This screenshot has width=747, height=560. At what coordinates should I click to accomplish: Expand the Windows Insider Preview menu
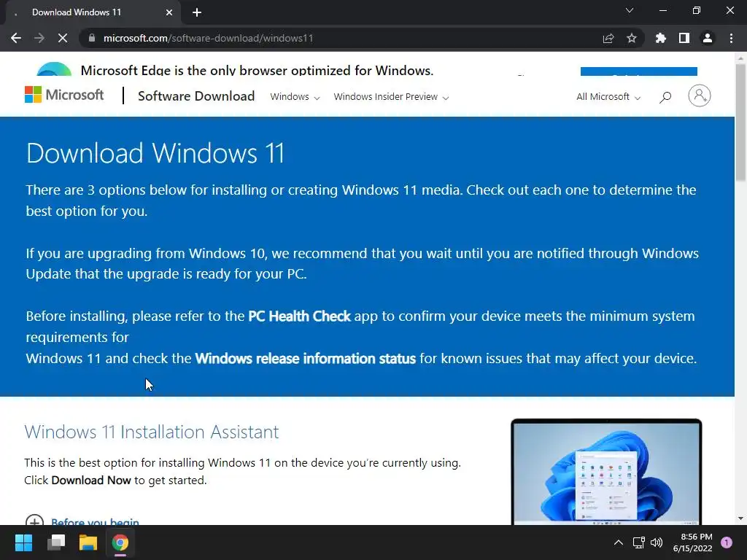pos(391,97)
